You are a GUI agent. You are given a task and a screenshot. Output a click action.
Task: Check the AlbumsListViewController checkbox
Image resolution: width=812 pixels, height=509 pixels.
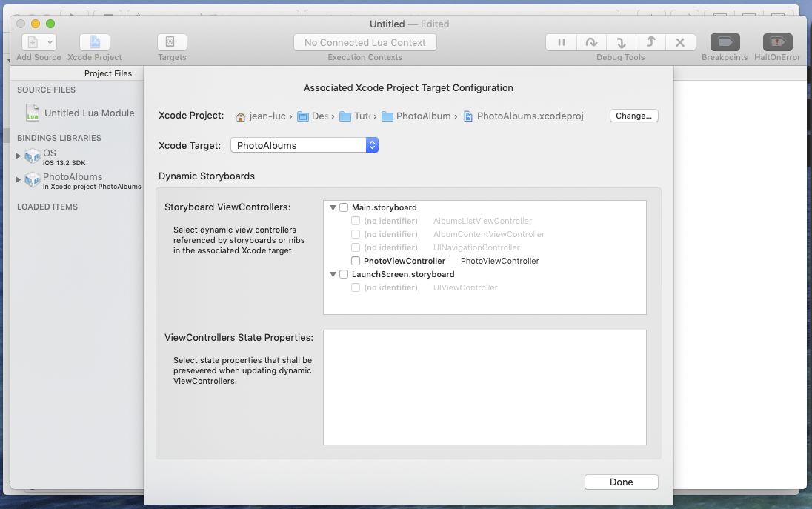tap(356, 221)
